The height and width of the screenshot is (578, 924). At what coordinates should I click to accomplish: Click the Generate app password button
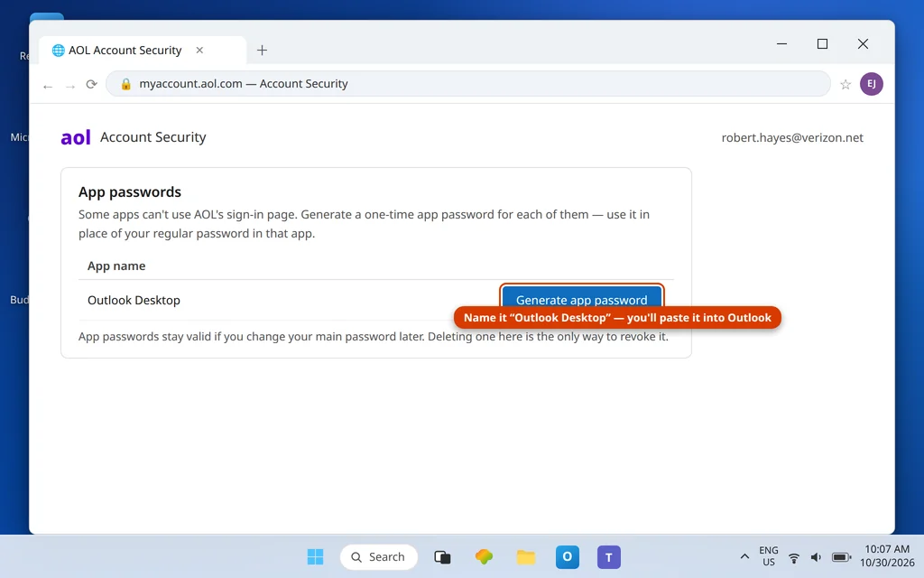coord(581,296)
